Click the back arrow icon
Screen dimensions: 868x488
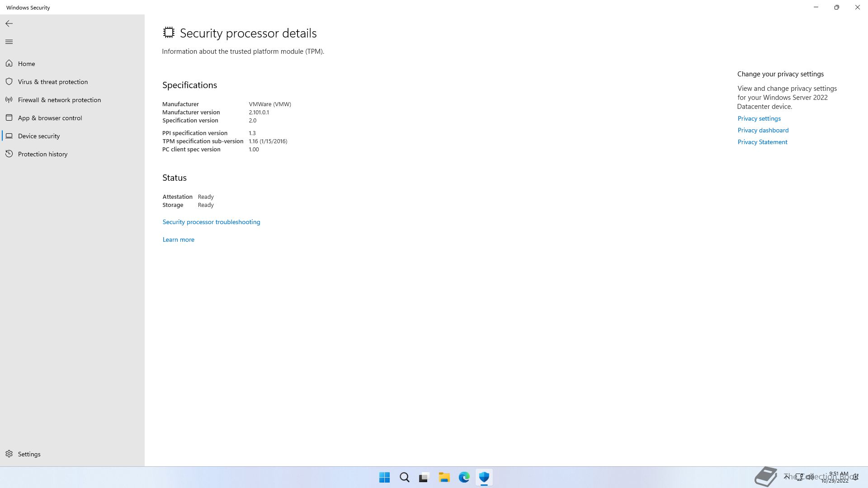point(9,23)
